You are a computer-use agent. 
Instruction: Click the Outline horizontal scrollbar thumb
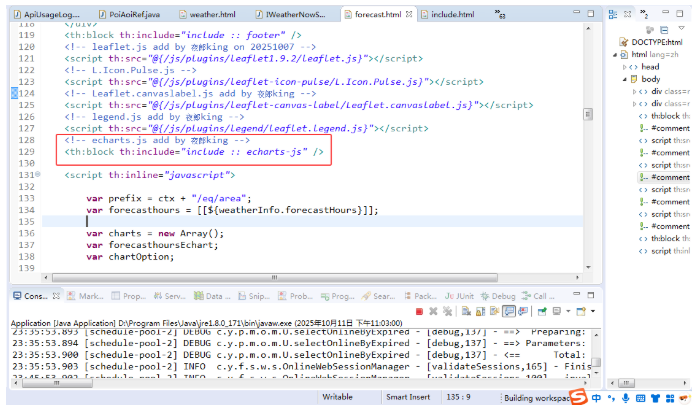pyautogui.click(x=626, y=383)
